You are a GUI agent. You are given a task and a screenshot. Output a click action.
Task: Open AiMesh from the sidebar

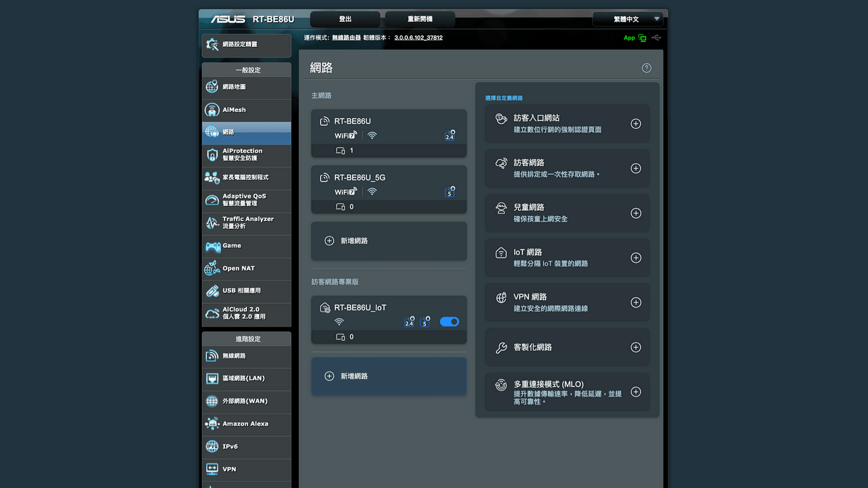point(246,110)
